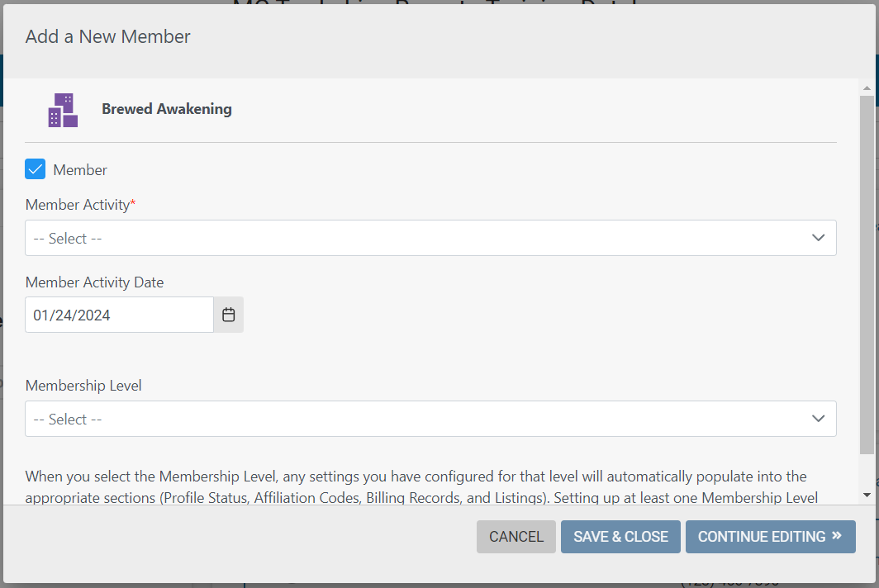The width and height of the screenshot is (879, 588).
Task: Click the Cancel button
Action: point(516,537)
